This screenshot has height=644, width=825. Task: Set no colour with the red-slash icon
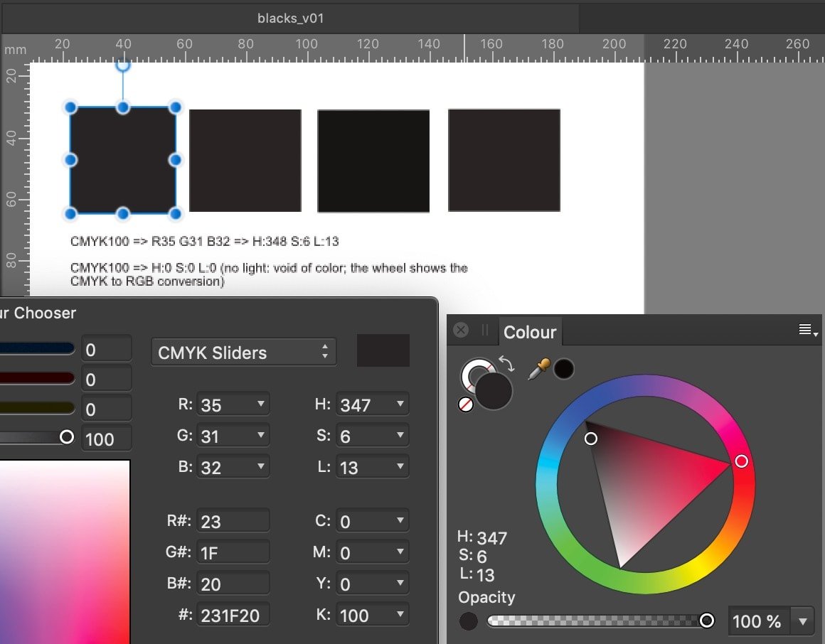(466, 404)
